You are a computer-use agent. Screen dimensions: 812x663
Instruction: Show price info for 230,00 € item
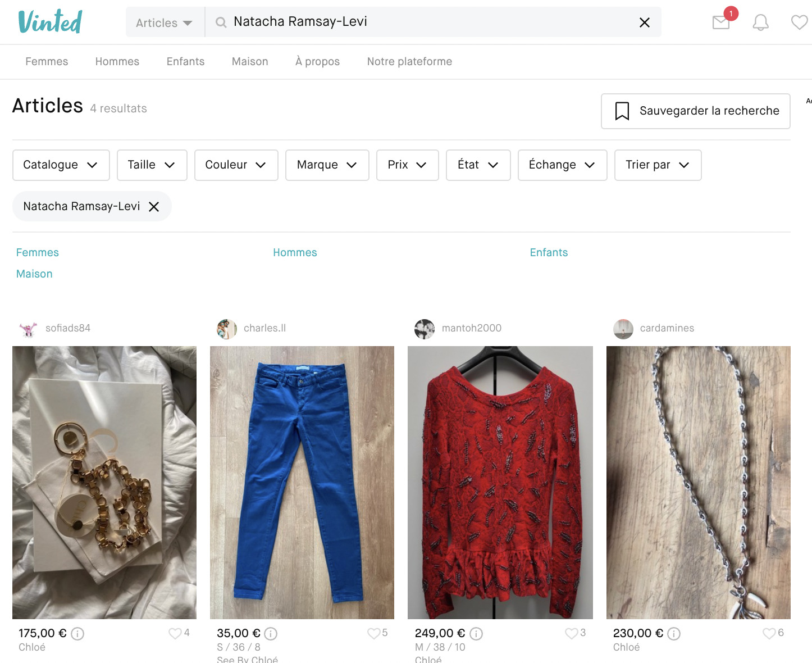coord(674,634)
